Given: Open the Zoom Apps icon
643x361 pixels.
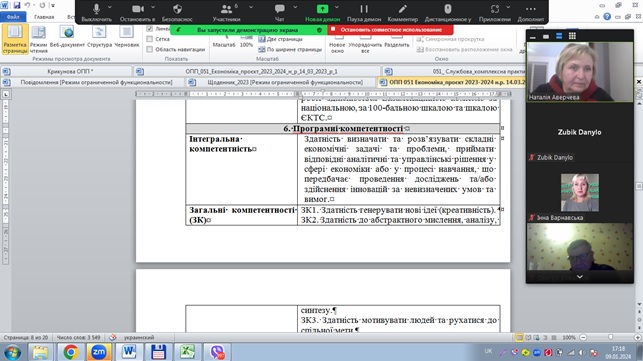Looking at the screenshot, I should tap(495, 12).
